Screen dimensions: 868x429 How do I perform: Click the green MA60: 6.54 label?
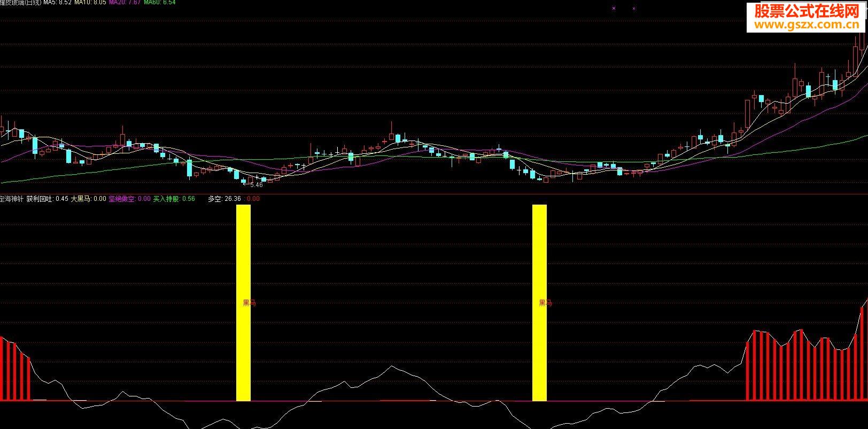[x=159, y=3]
